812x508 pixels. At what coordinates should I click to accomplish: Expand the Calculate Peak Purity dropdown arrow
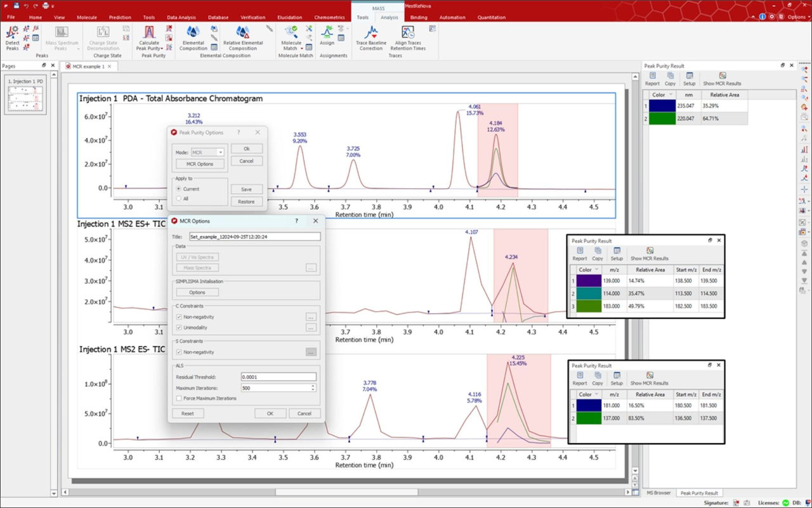tap(162, 49)
